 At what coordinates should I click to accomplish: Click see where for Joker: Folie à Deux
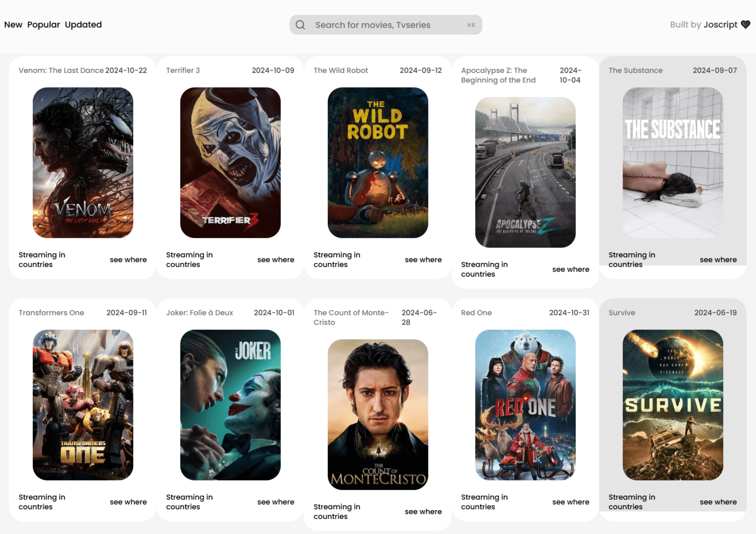pos(276,502)
